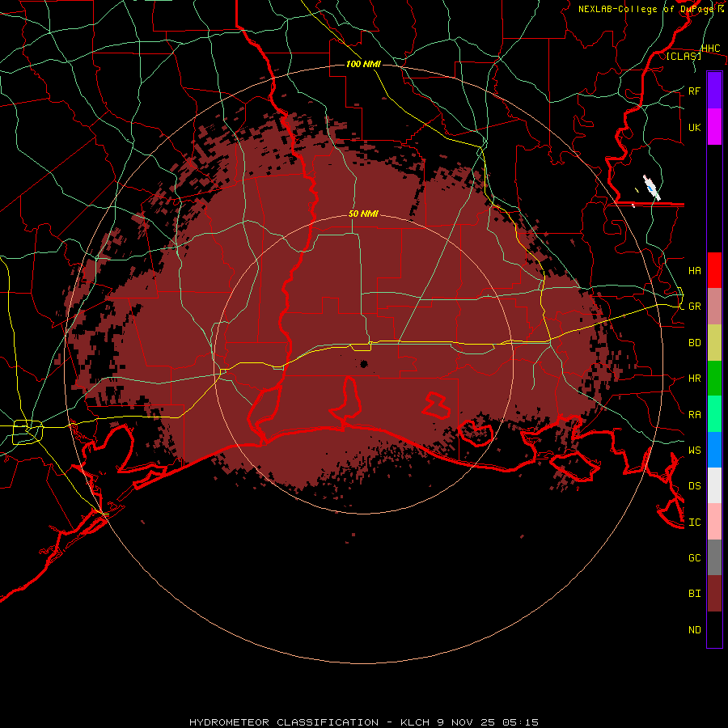The width and height of the screenshot is (728, 728).
Task: Pick the RA mint legend swatch
Action: click(714, 414)
